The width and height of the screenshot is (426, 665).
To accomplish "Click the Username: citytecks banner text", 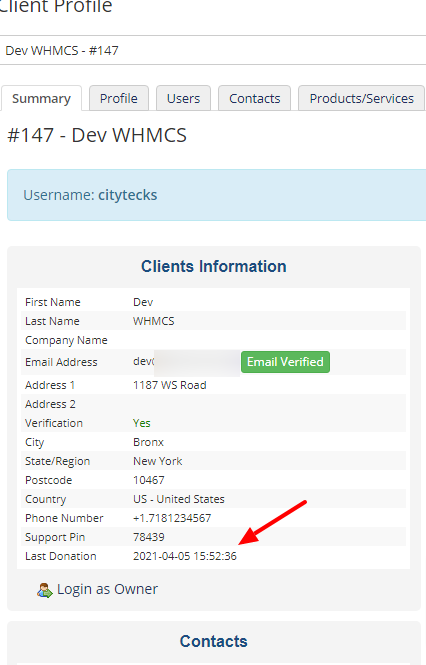I will click(90, 195).
